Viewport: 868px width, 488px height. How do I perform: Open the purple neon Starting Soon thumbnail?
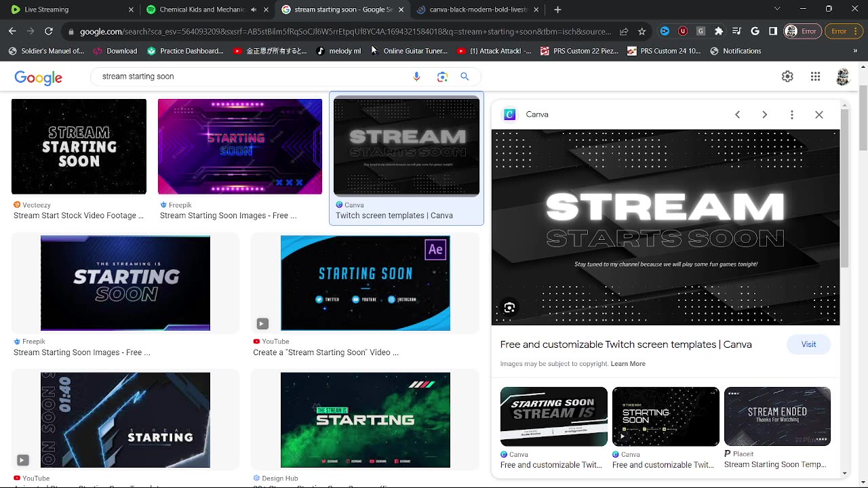click(240, 146)
